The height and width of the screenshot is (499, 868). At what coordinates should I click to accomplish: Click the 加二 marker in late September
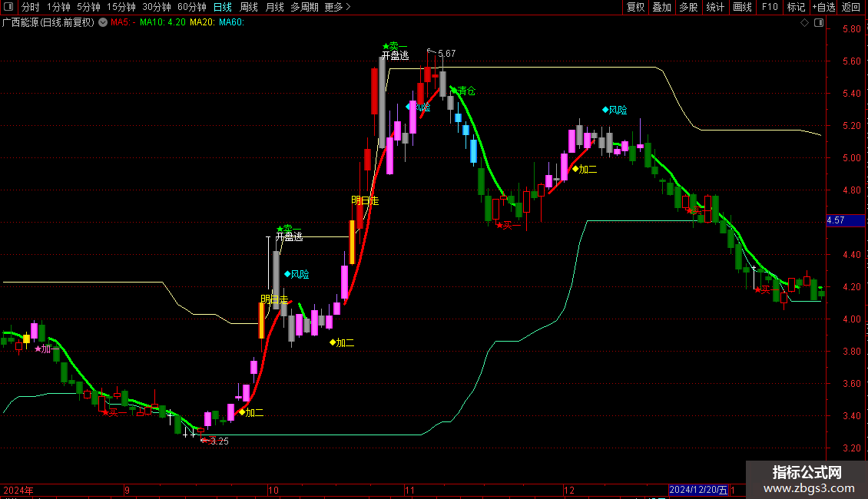(x=251, y=413)
